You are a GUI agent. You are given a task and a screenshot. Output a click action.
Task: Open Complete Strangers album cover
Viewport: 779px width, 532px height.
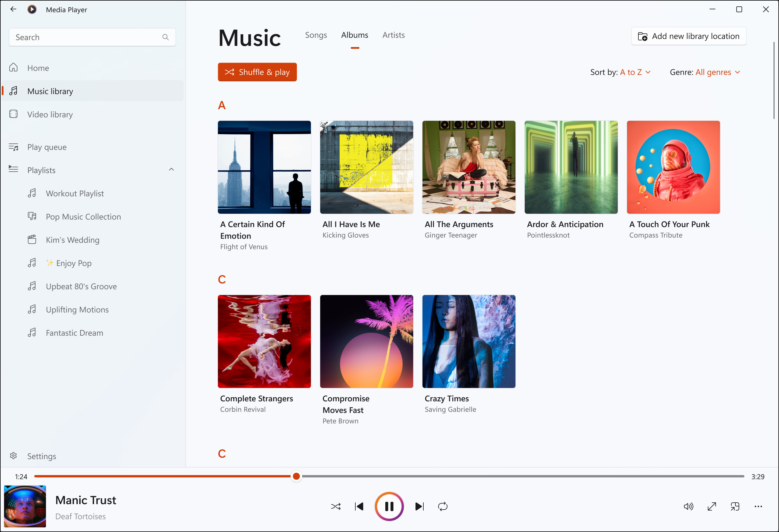264,342
